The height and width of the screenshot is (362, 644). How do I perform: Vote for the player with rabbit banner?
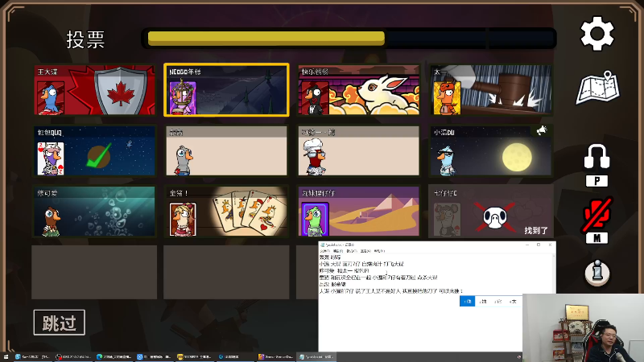(x=359, y=90)
